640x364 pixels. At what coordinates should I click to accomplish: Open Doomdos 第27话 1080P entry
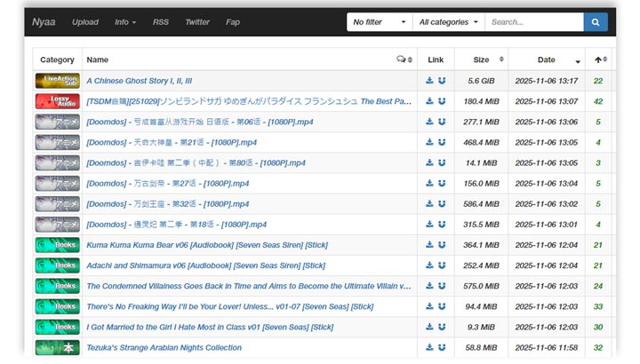pos(167,184)
